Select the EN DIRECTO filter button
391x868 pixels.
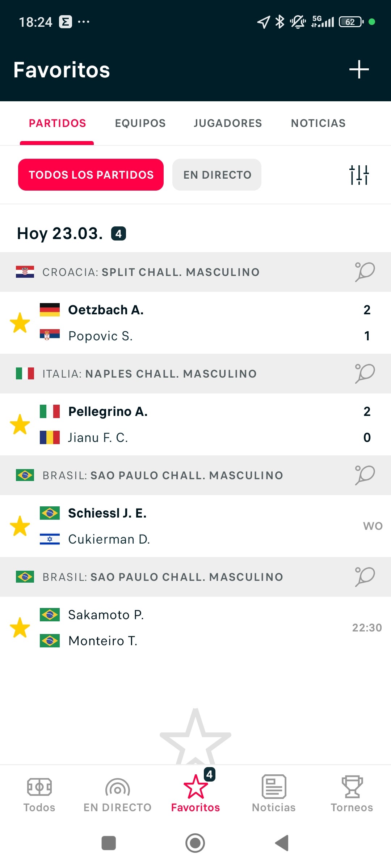(x=217, y=175)
